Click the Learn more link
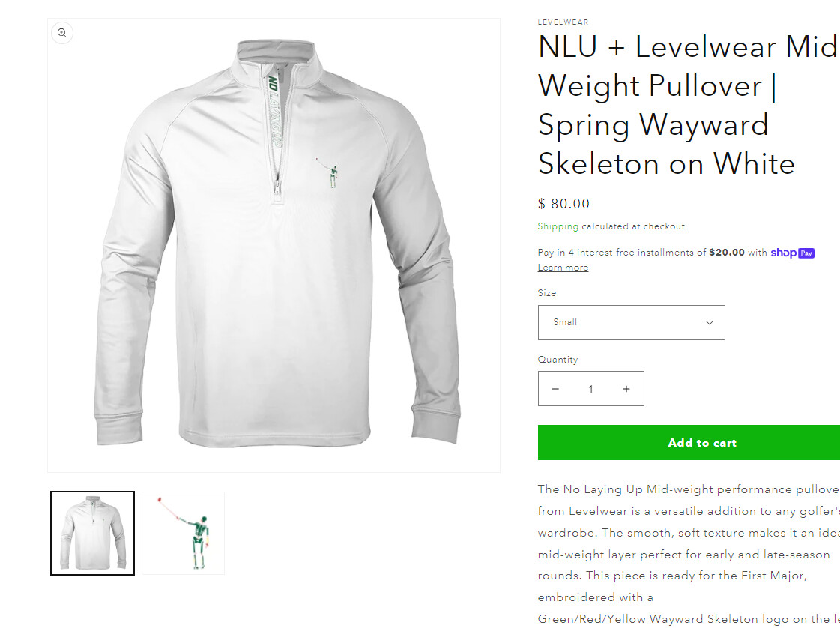Screen dimensions: 840x628 pyautogui.click(x=563, y=268)
